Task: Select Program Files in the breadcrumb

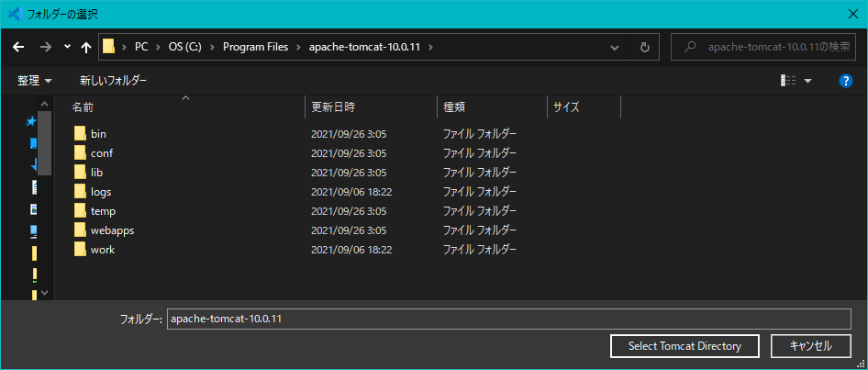Action: pos(256,47)
